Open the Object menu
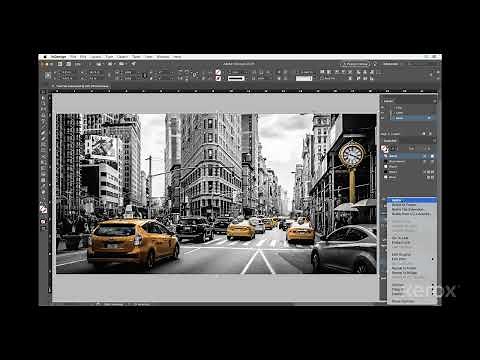This screenshot has width=480, height=360. [122, 57]
